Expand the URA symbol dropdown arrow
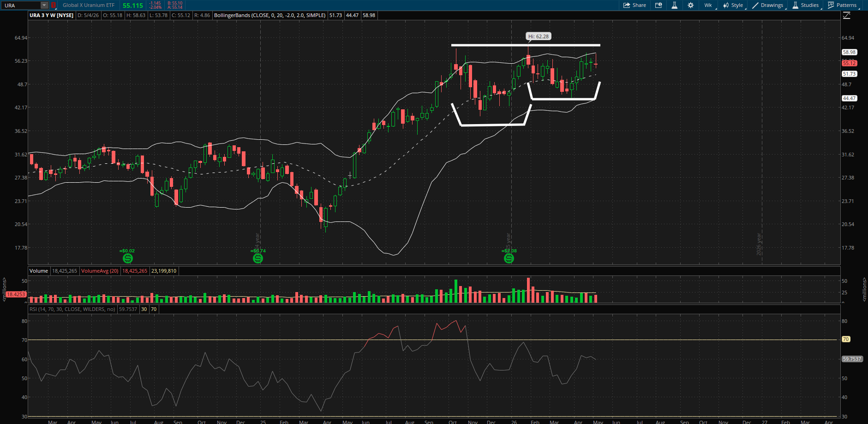The image size is (868, 424). (x=44, y=6)
